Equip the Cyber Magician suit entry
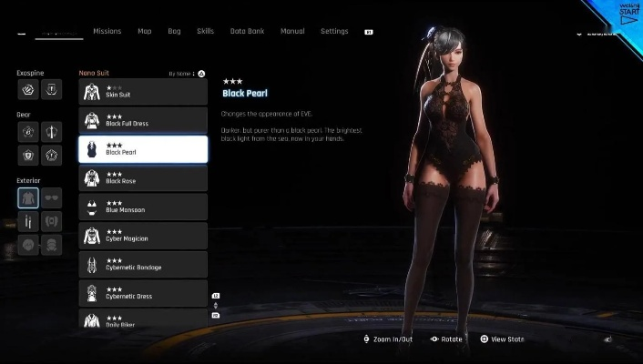Image resolution: width=643 pixels, height=364 pixels. point(143,236)
